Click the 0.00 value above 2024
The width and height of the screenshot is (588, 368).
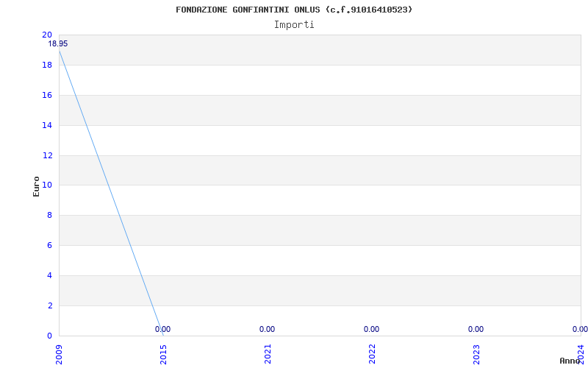pyautogui.click(x=580, y=329)
